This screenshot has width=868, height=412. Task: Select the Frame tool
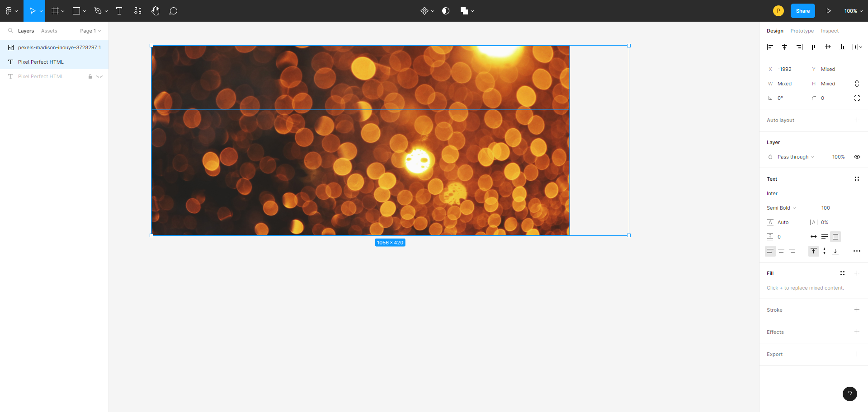[x=54, y=11]
